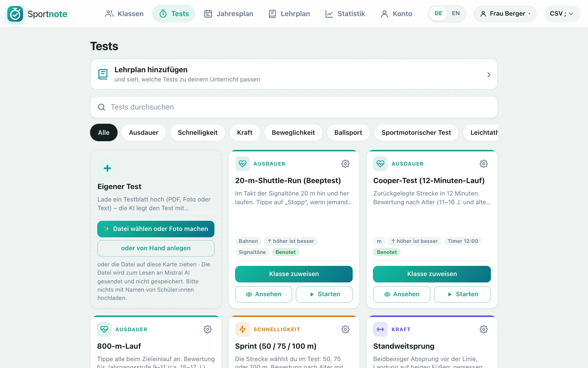Click Klasse zuweisen on Cooper-Test card
The height and width of the screenshot is (368, 588).
tap(432, 274)
